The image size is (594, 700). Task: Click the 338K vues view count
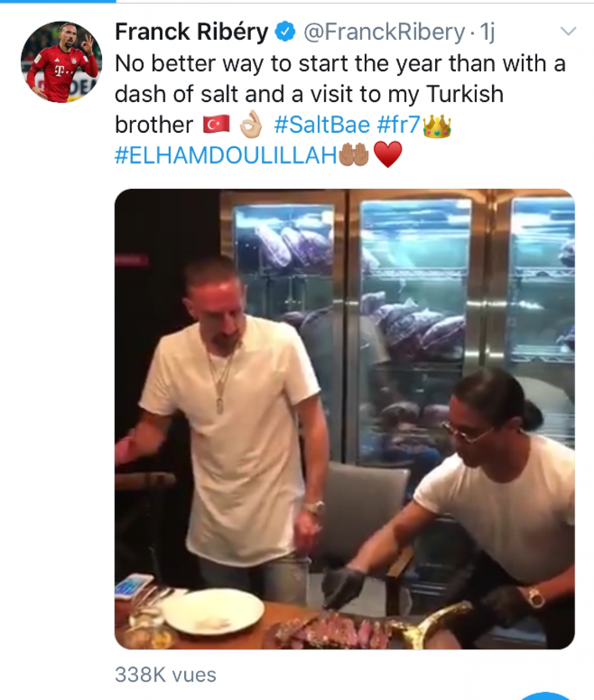click(x=165, y=675)
